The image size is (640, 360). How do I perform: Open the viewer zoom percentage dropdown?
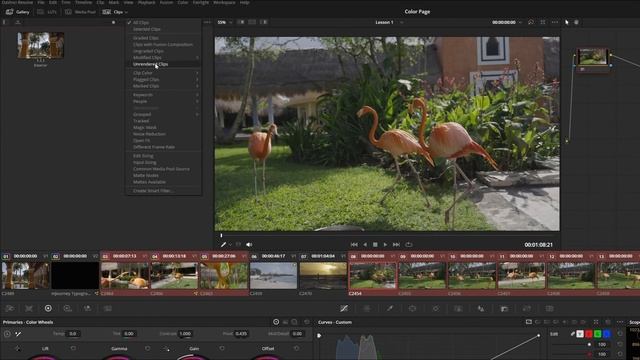[x=225, y=22]
